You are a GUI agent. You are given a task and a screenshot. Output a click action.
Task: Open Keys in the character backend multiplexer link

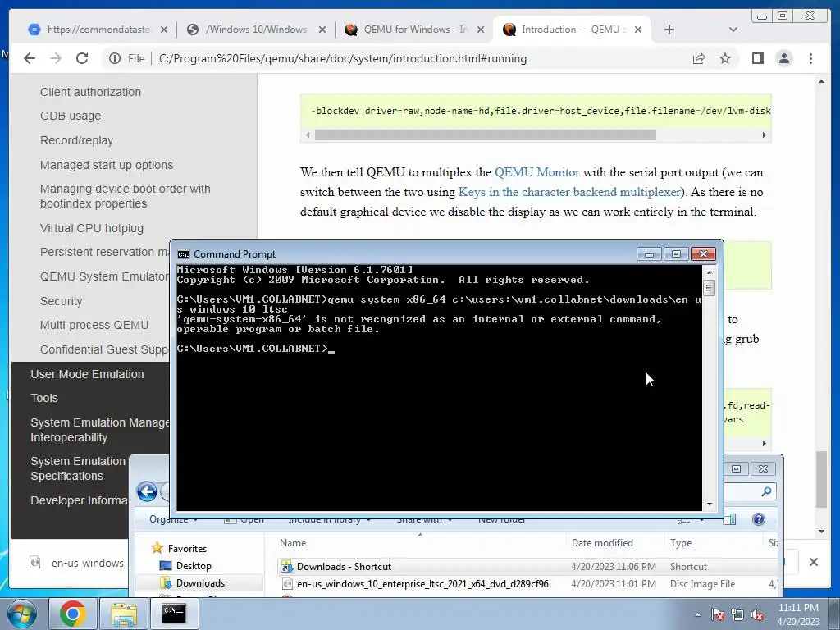569,192
